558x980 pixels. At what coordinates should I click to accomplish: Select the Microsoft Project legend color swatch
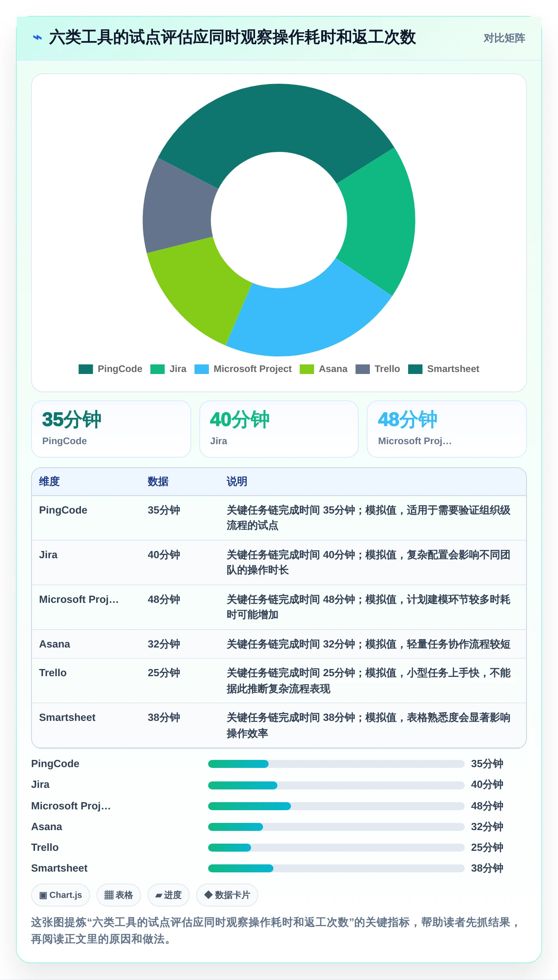click(x=202, y=369)
